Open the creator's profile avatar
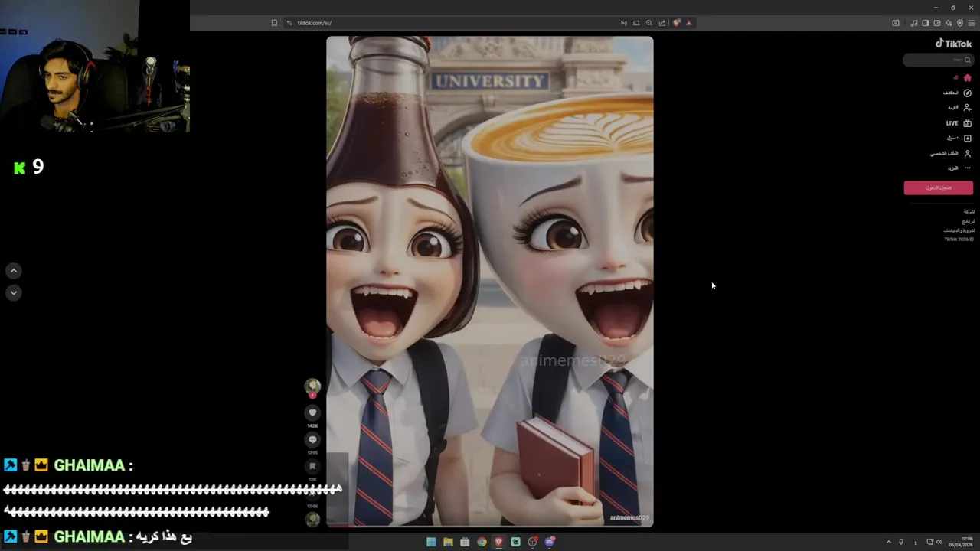980x551 pixels. (x=312, y=386)
